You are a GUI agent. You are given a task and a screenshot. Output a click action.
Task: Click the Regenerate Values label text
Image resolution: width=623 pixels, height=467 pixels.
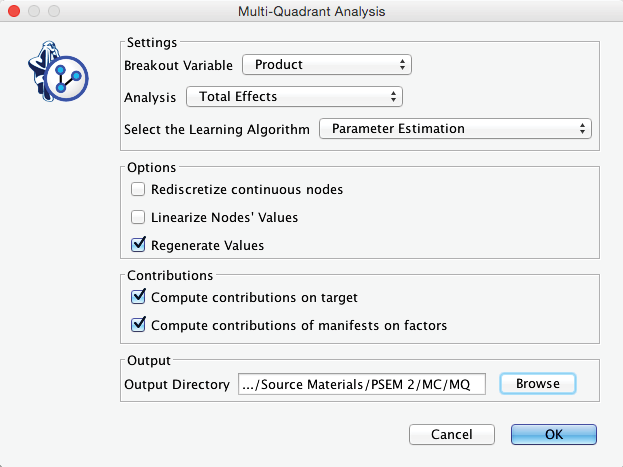207,246
